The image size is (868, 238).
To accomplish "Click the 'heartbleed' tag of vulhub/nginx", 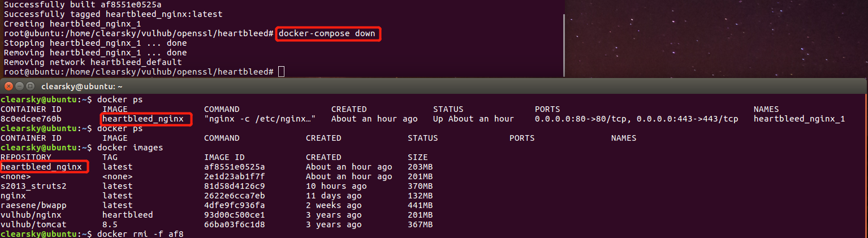I will click(128, 215).
